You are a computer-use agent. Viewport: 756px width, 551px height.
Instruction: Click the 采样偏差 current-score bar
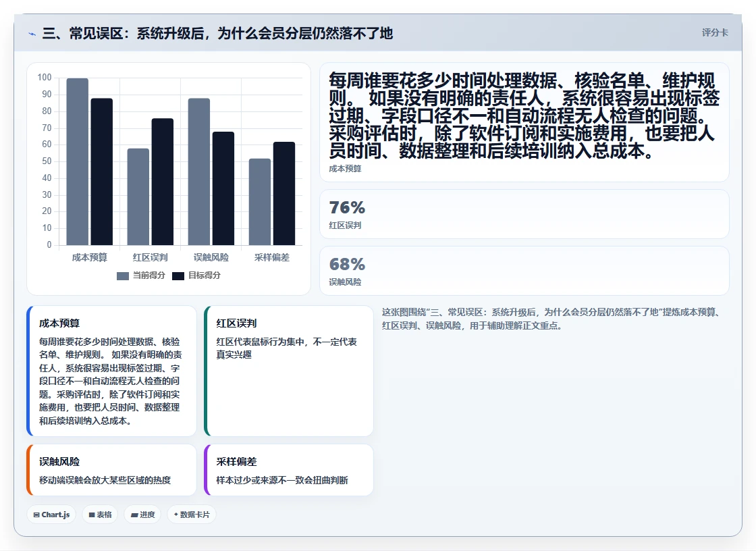pos(259,202)
